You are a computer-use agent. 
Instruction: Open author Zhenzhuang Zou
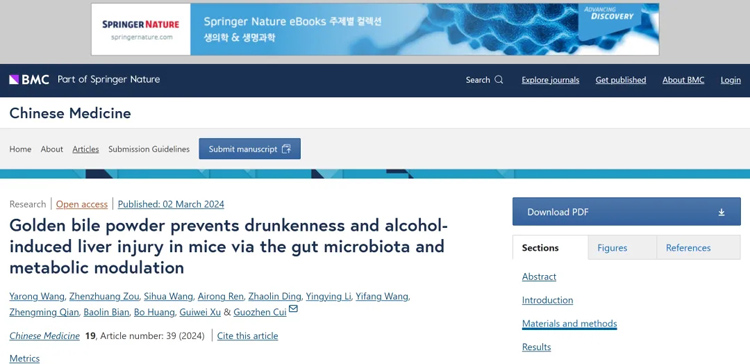tap(104, 297)
